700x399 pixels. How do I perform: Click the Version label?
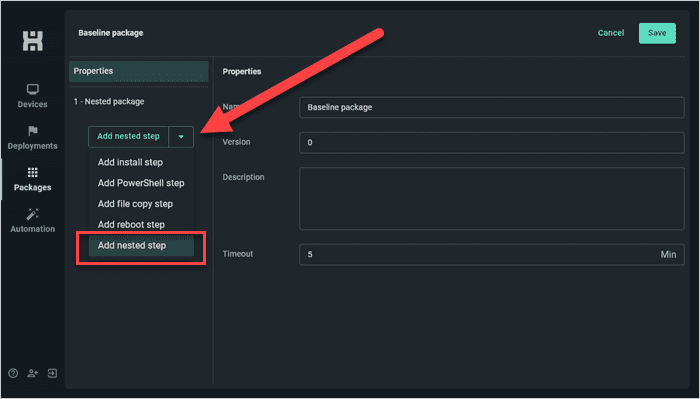coord(237,142)
